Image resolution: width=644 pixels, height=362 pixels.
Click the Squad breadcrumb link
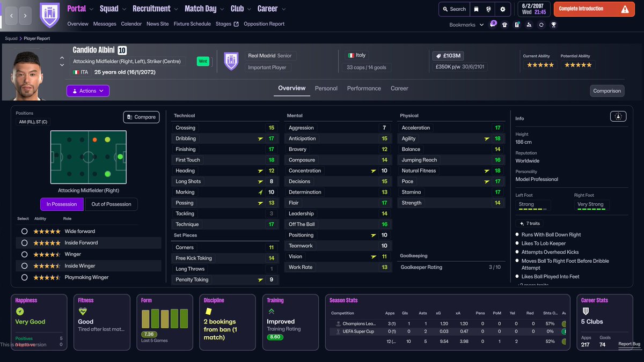point(11,39)
